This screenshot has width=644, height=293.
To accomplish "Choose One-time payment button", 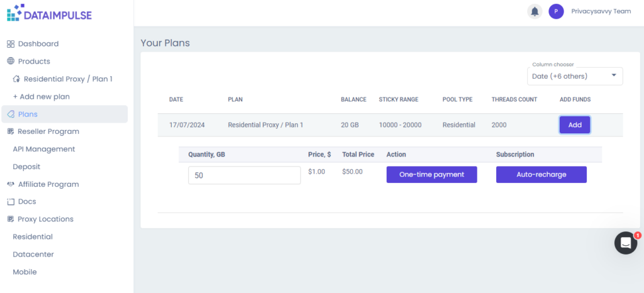I will click(x=431, y=175).
